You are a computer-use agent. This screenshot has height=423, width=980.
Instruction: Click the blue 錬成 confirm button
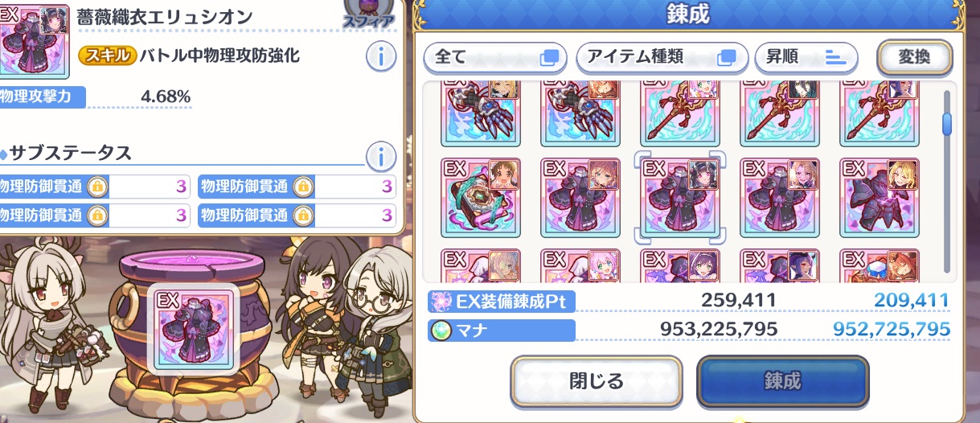pos(782,380)
